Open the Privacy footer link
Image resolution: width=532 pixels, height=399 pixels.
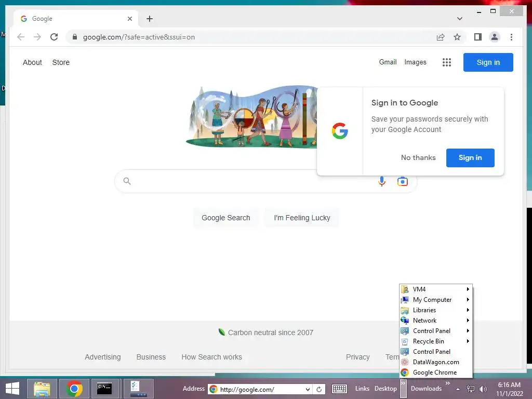pos(357,357)
